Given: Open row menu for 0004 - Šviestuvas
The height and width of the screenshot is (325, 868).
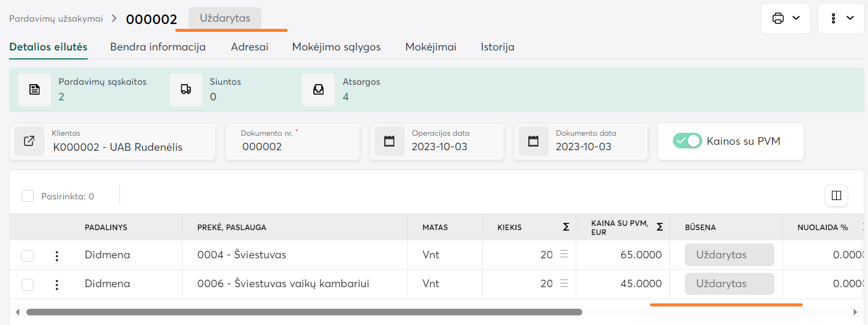Looking at the screenshot, I should point(57,255).
